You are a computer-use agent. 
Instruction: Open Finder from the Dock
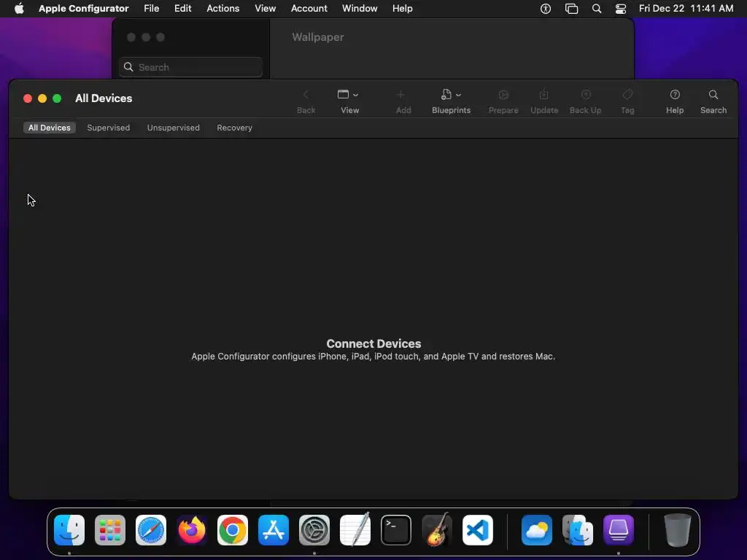[69, 530]
